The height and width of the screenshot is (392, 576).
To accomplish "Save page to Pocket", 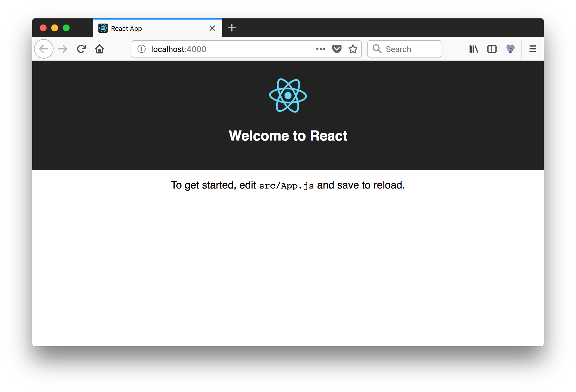I will click(337, 49).
